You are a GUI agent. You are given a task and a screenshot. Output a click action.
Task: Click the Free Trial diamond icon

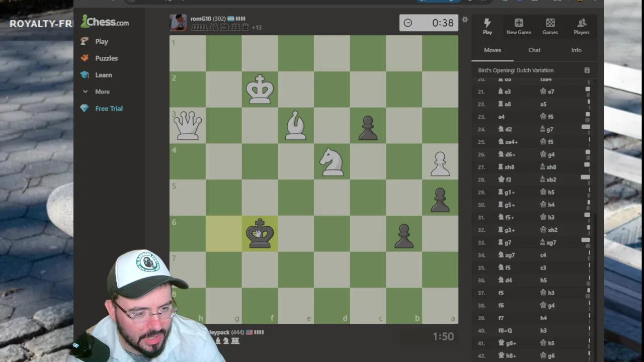coord(85,109)
